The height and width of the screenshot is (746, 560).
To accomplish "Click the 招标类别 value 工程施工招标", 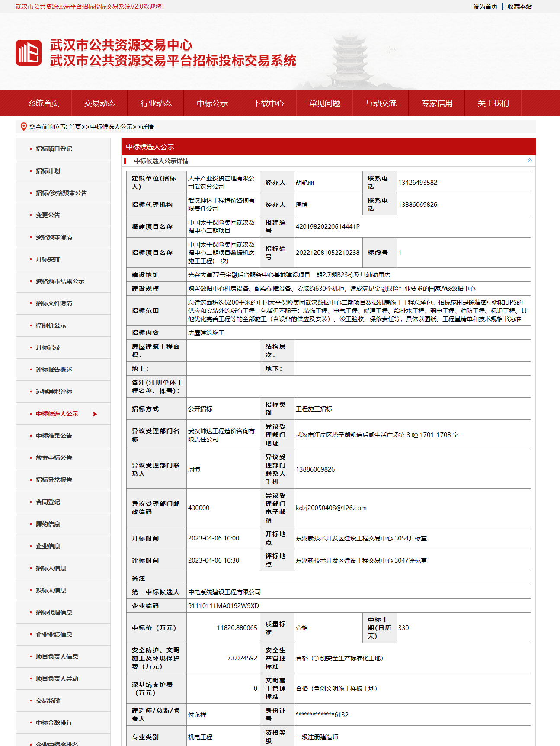I will coord(314,409).
